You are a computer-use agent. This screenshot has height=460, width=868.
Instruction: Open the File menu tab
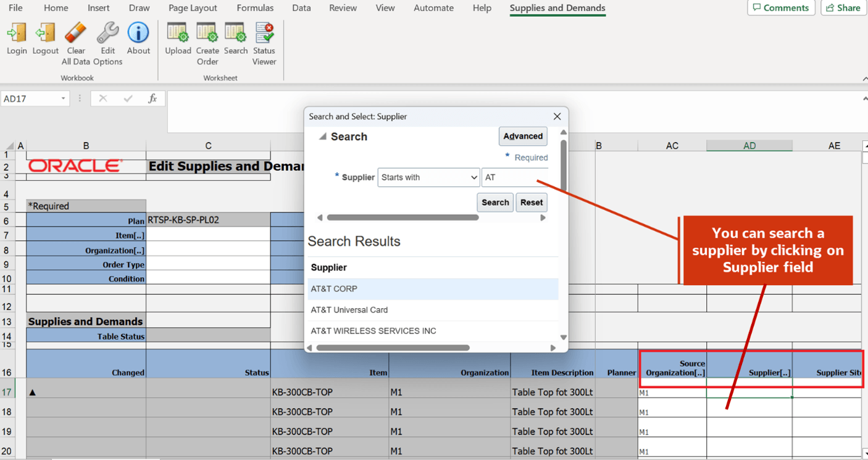click(x=15, y=8)
